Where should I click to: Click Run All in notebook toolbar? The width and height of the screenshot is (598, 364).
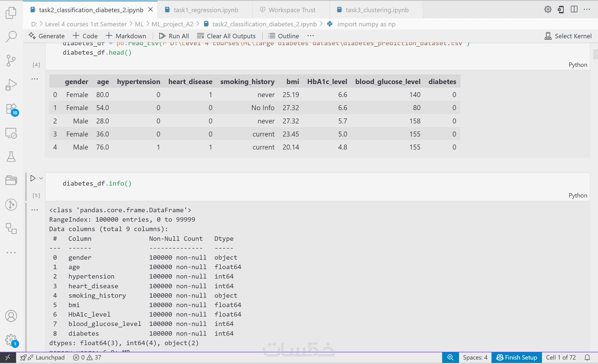pos(174,36)
